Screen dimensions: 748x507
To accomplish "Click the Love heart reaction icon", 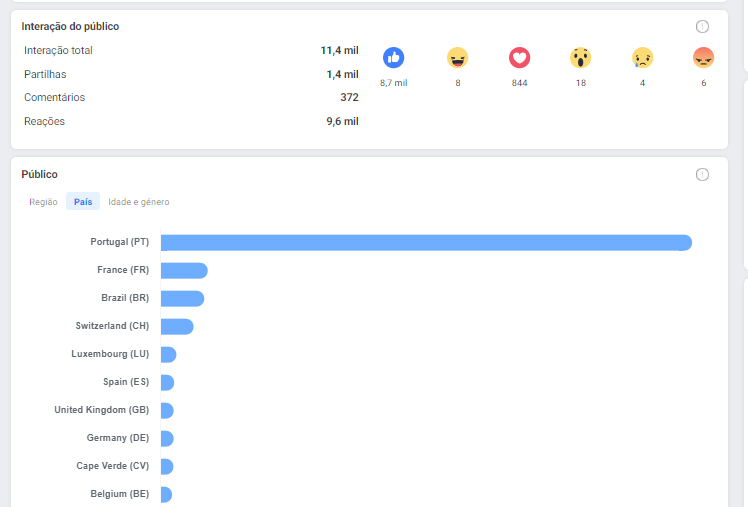I will coord(519,58).
